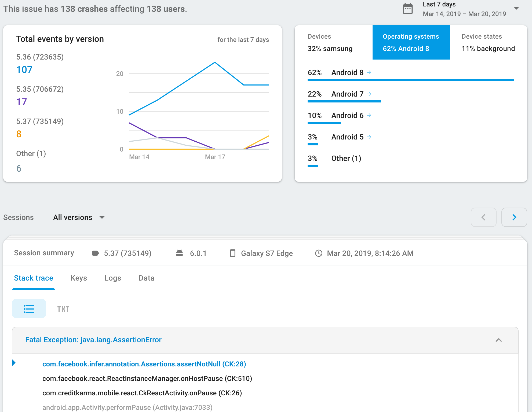The width and height of the screenshot is (532, 412).
Task: Open the Logs tab
Action: tap(113, 278)
